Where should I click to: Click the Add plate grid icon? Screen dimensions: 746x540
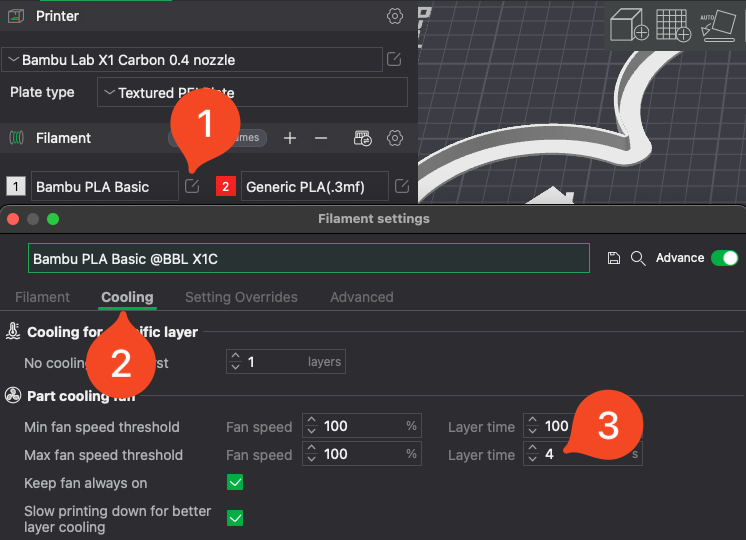pos(673,25)
